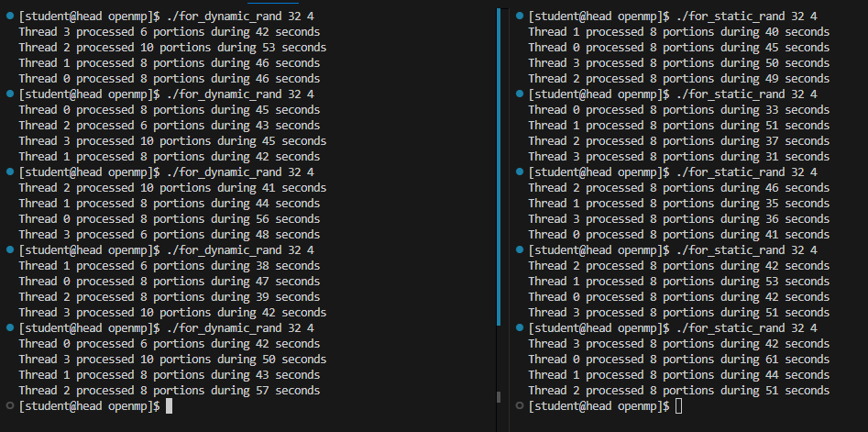Click the output line ending in 31 seconds
This screenshot has width=868, height=432.
(x=678, y=157)
